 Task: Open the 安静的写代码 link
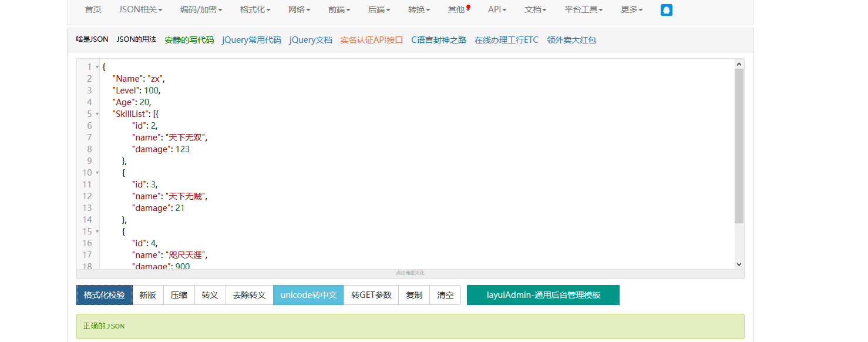189,40
